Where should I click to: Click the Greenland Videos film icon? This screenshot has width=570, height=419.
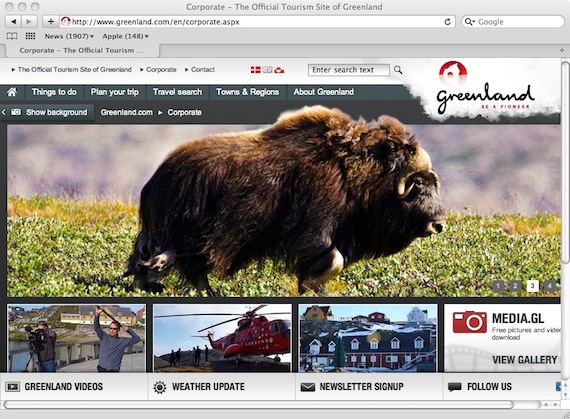click(12, 387)
